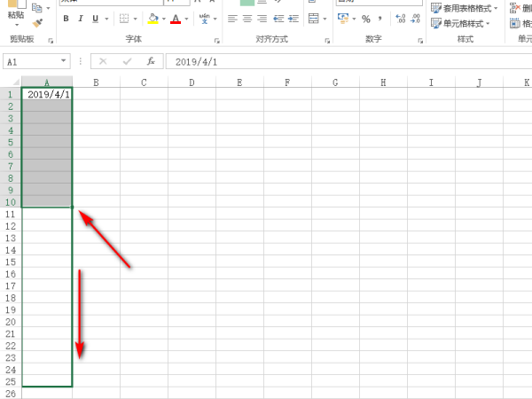Click insert function fx button

pos(151,61)
